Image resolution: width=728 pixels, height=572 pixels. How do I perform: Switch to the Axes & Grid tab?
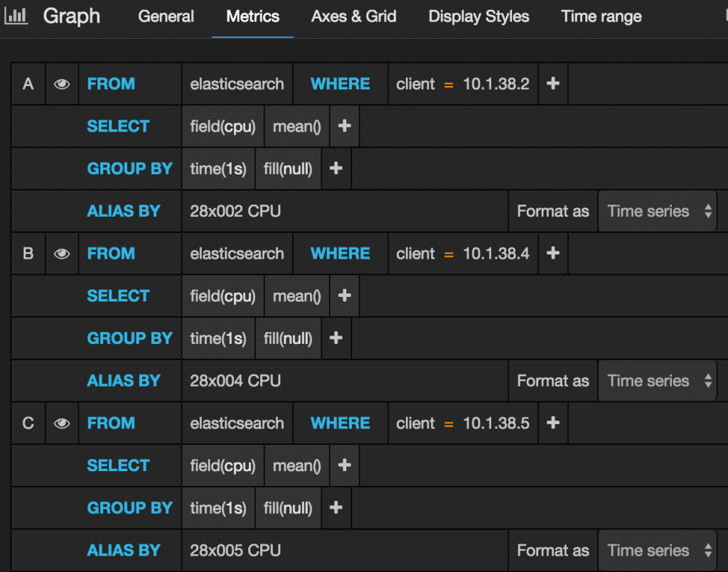coord(353,16)
